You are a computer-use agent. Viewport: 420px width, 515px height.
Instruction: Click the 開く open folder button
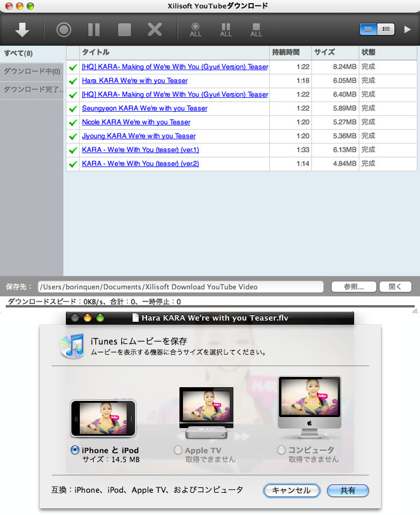point(395,287)
